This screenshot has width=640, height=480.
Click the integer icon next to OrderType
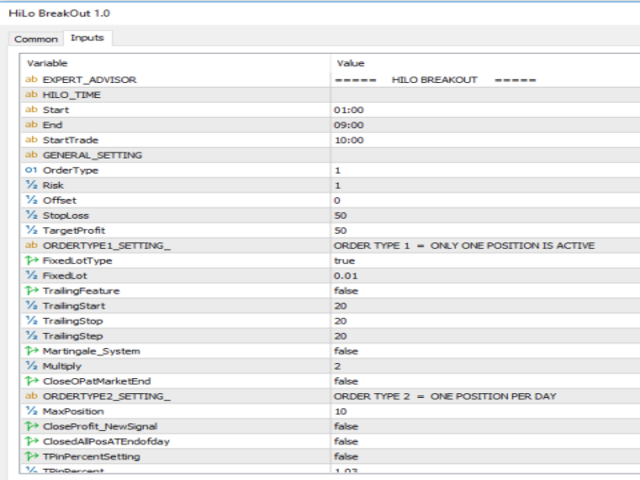click(31, 170)
